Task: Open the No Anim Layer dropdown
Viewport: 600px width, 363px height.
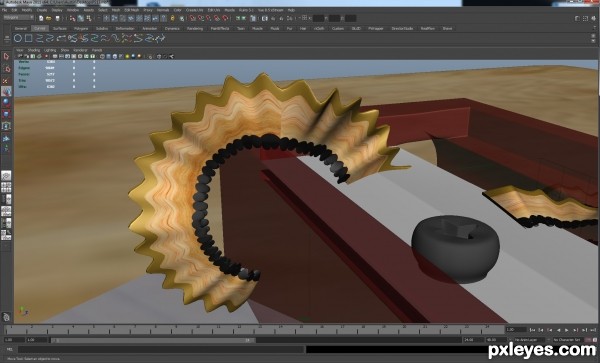Action: click(529, 340)
